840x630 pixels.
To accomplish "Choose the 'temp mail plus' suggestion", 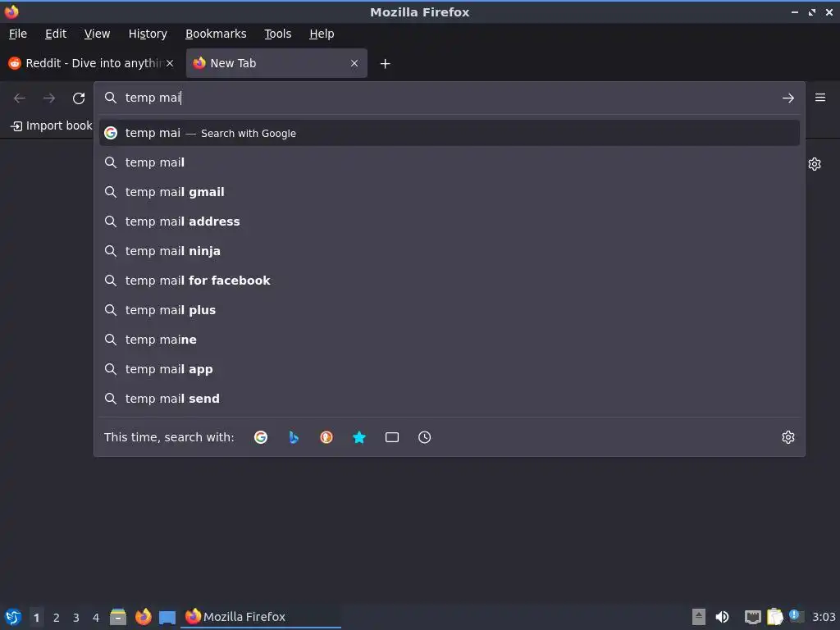I will tap(449, 309).
